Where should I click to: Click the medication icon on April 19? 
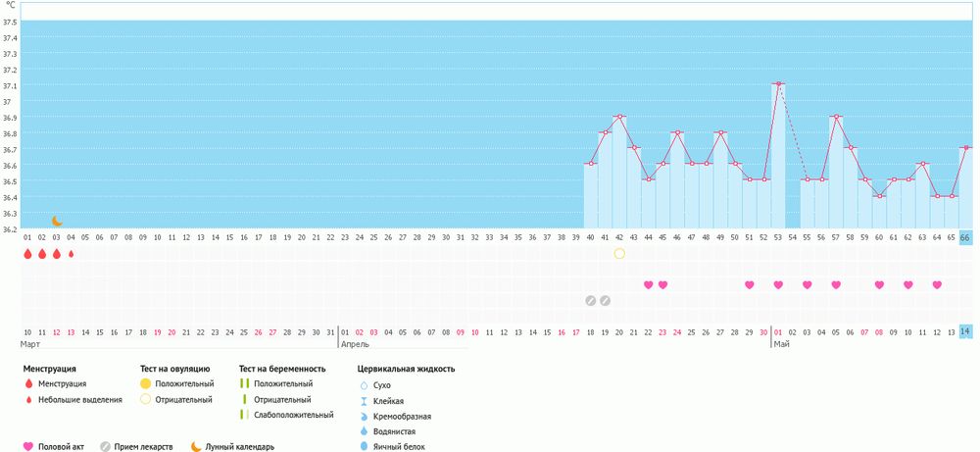click(x=605, y=300)
